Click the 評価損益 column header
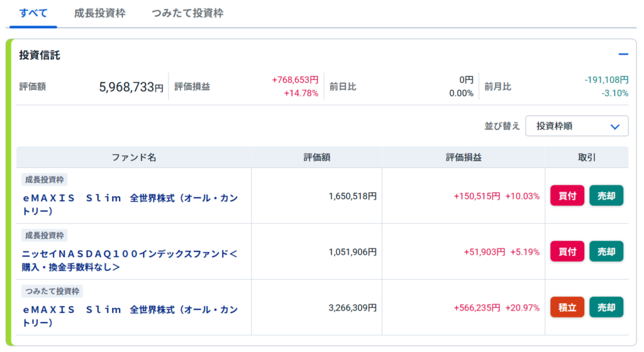 tap(464, 158)
